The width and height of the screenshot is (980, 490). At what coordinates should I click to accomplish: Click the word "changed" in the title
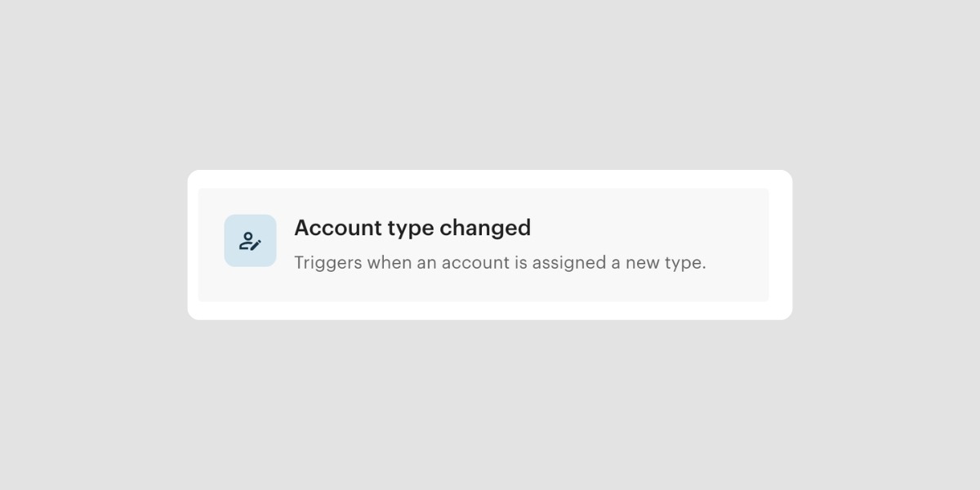tap(485, 228)
